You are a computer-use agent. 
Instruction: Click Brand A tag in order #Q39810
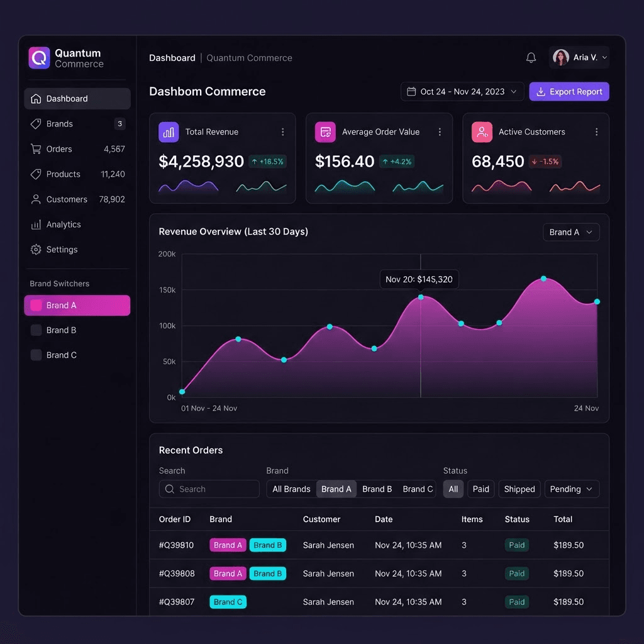coord(228,545)
